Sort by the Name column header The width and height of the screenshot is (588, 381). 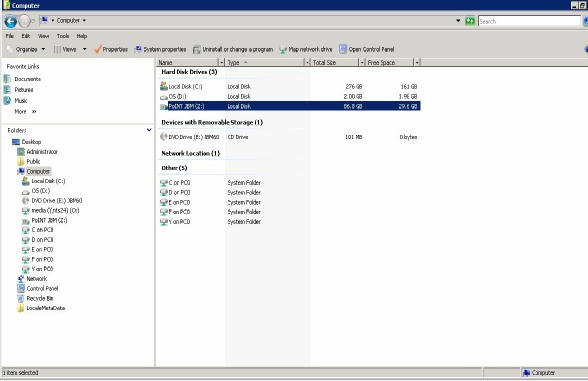point(188,62)
